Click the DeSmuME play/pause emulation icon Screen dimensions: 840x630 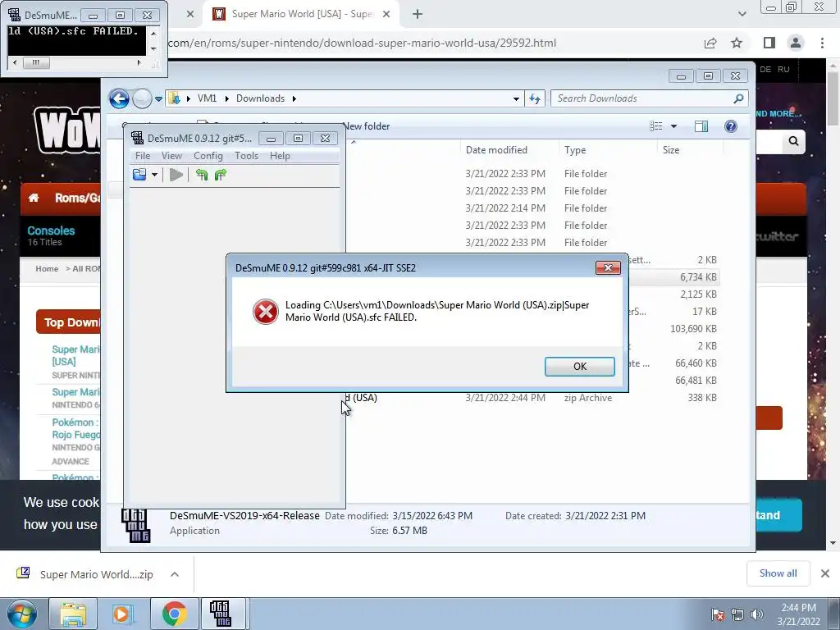[x=176, y=175]
